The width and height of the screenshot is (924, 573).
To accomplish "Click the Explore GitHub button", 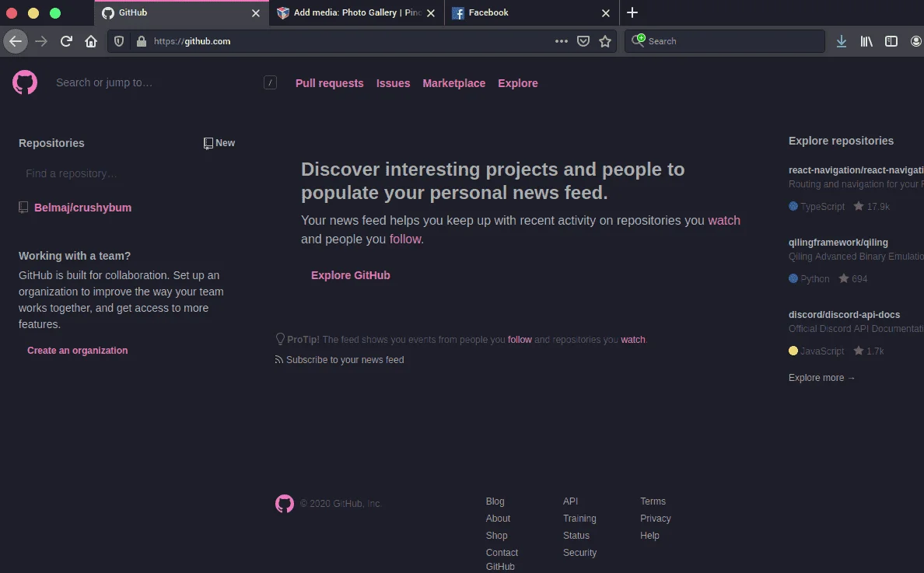I will click(x=351, y=275).
